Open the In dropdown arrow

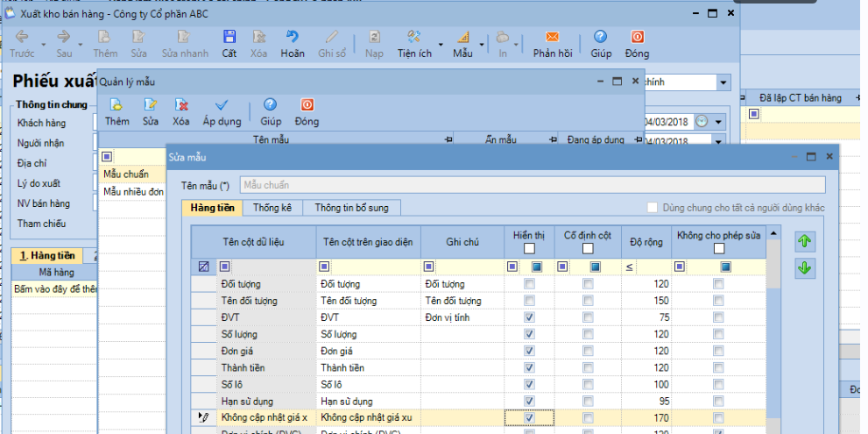click(516, 45)
